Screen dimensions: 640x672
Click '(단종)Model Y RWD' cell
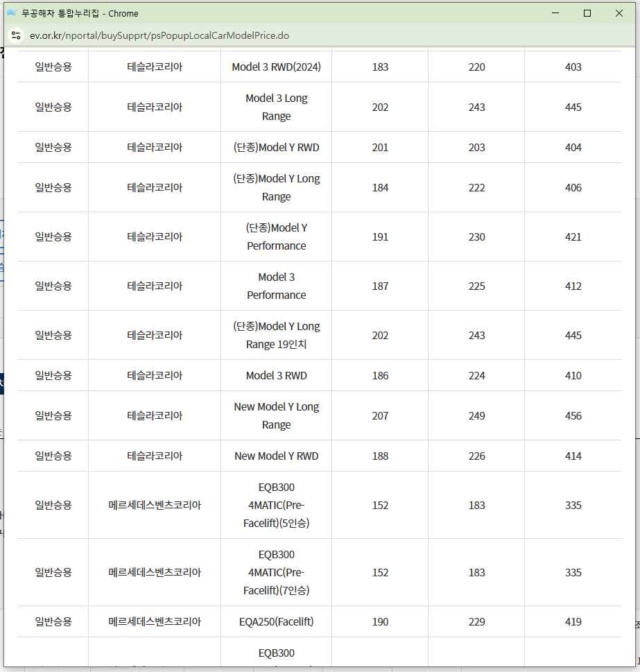(276, 148)
